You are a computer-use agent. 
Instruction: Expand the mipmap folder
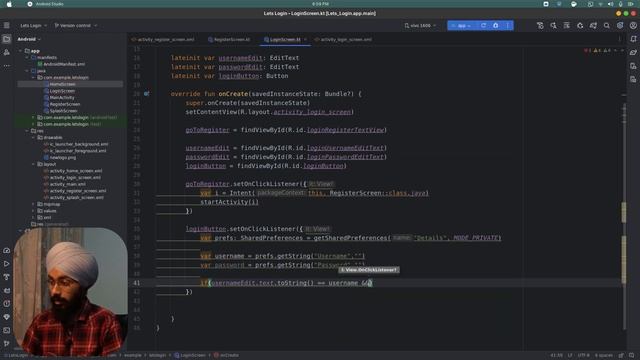click(x=33, y=204)
